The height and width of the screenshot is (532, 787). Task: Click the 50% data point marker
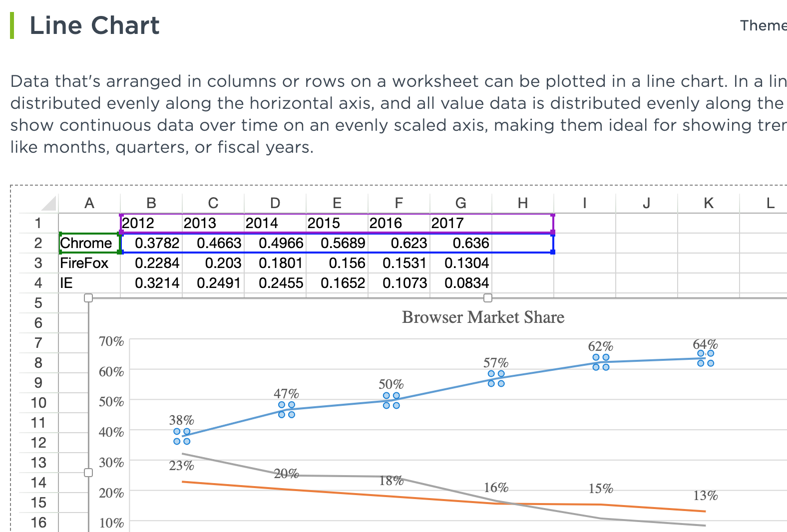392,400
